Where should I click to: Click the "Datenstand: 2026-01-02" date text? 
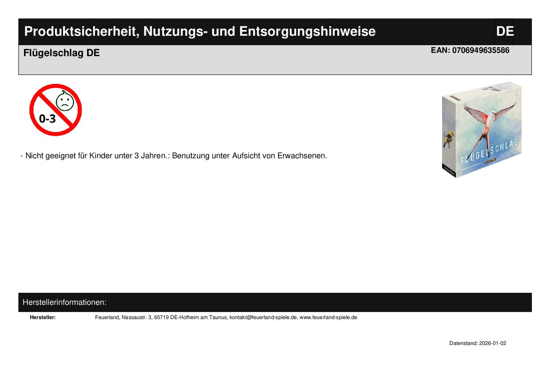click(477, 344)
